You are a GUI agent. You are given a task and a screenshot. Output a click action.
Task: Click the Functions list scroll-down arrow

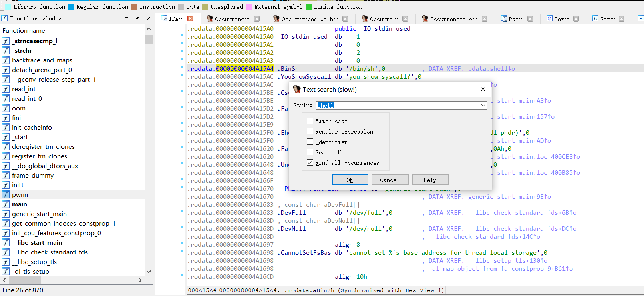coord(149,272)
